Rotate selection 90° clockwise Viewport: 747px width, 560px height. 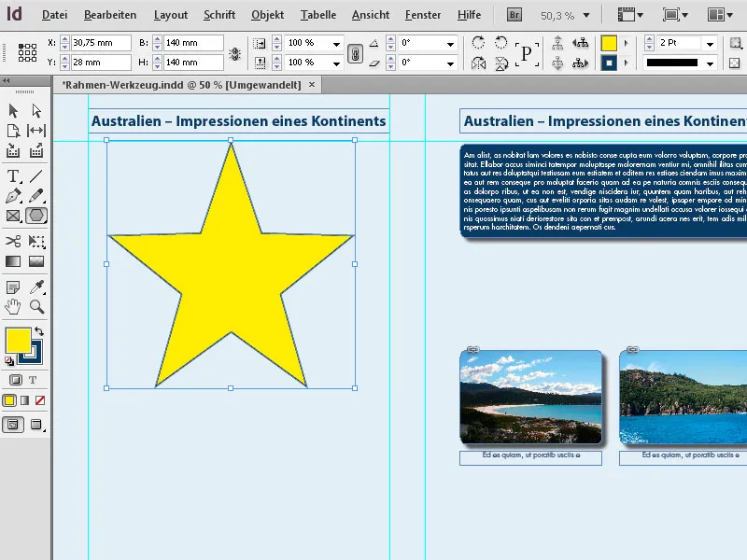(x=478, y=42)
